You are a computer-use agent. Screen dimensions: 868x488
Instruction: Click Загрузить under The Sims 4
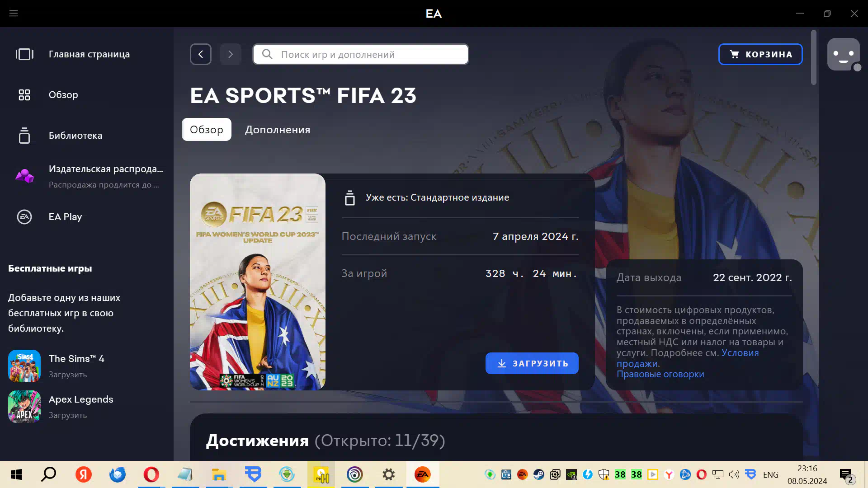[x=68, y=375]
